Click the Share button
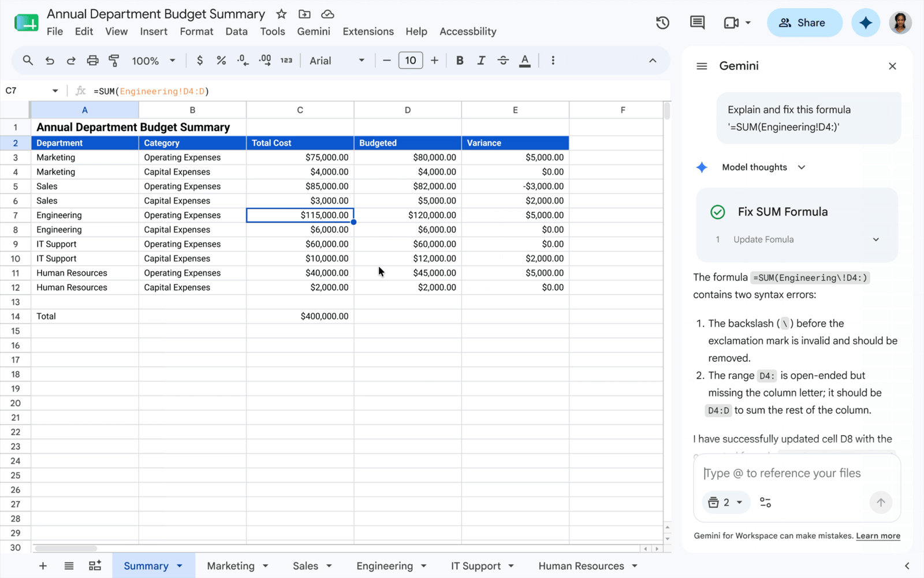The height and width of the screenshot is (578, 924). [804, 23]
